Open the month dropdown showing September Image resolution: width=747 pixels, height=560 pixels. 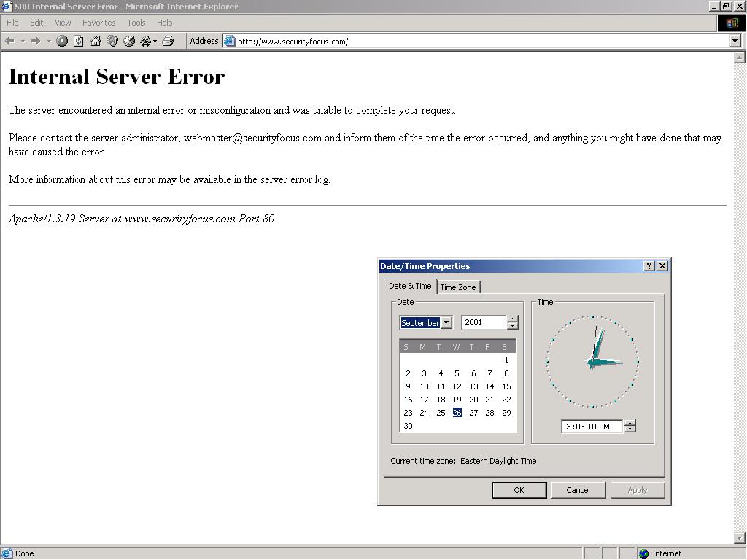point(446,322)
